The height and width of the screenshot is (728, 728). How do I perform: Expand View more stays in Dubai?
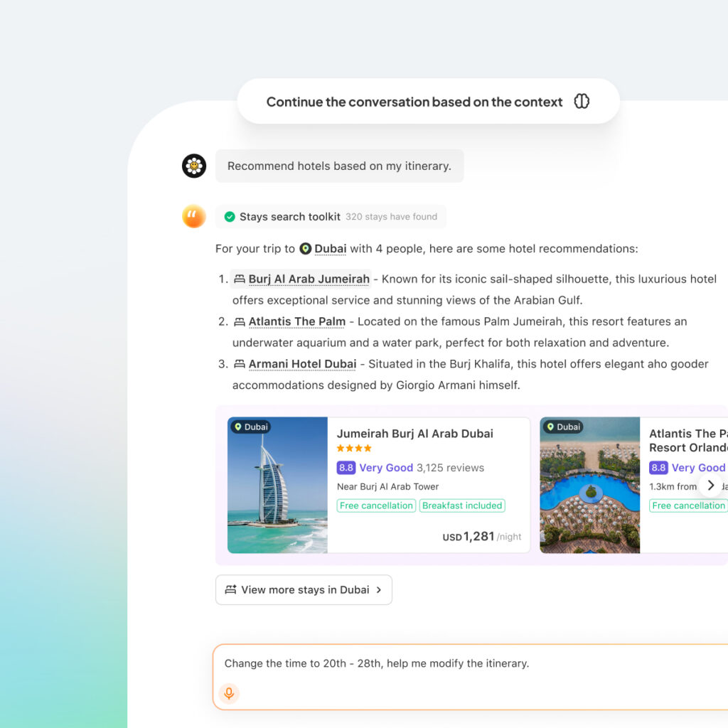304,589
